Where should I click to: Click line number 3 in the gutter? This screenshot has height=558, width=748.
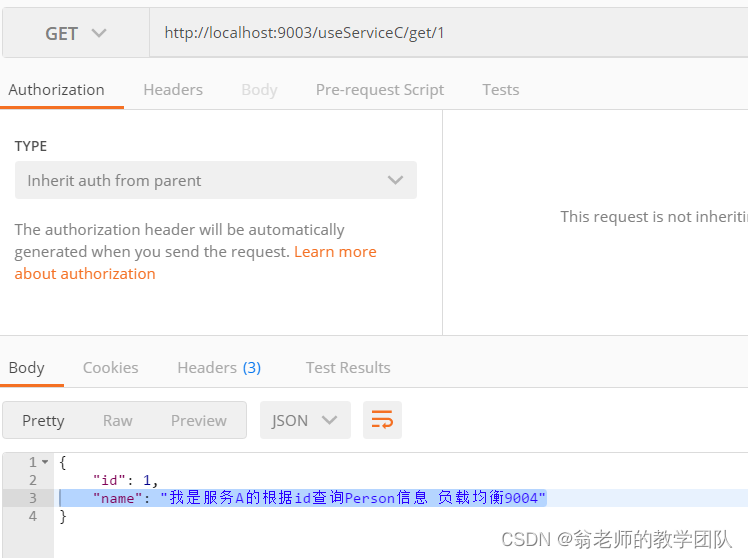[x=32, y=498]
